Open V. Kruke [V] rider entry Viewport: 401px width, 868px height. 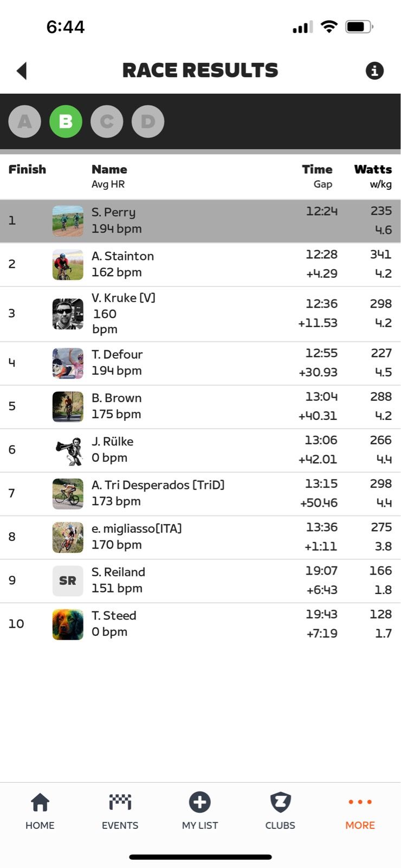tap(200, 314)
